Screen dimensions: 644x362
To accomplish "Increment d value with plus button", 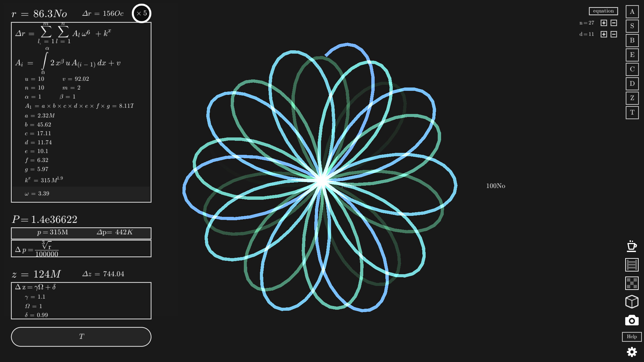I will click(x=603, y=34).
